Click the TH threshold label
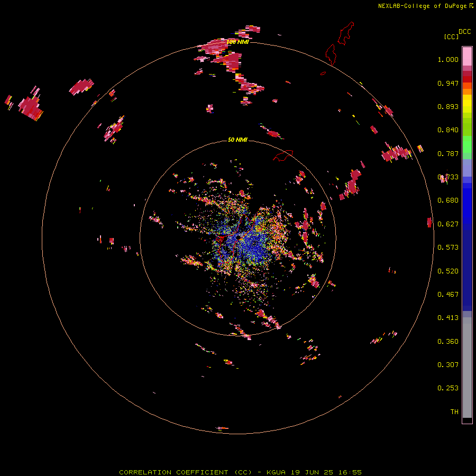The image size is (476, 476). coord(454,412)
